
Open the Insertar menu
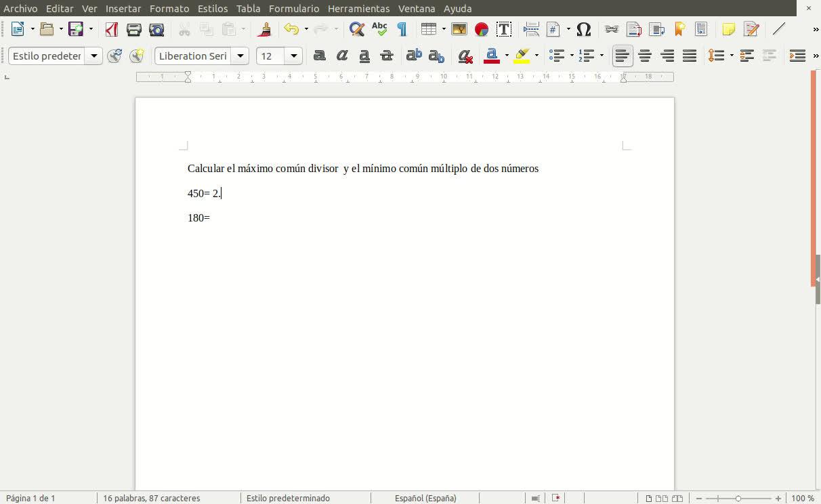(x=123, y=9)
